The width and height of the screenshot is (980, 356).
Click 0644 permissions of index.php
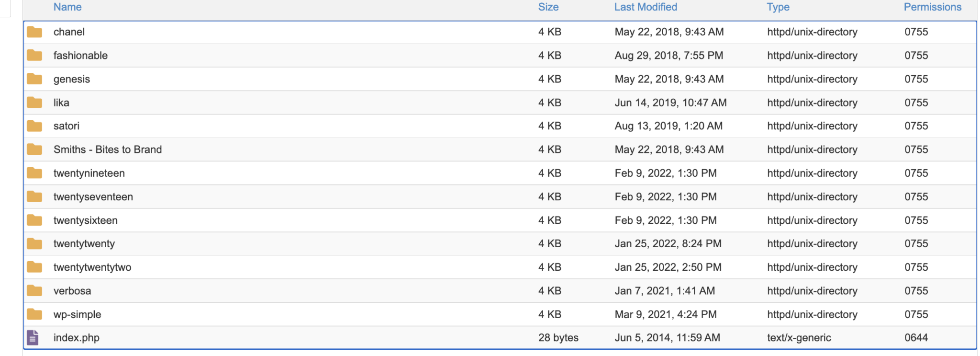(x=916, y=338)
